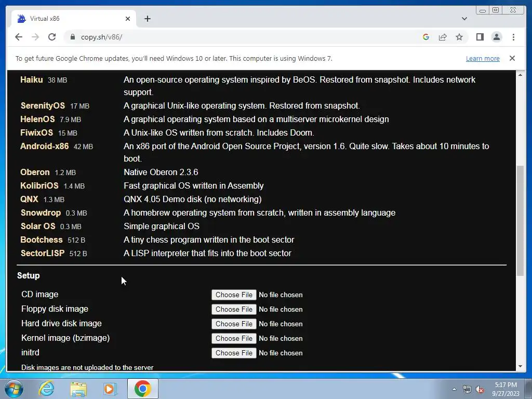Click the browser forward arrow
The image size is (532, 399).
pos(35,37)
